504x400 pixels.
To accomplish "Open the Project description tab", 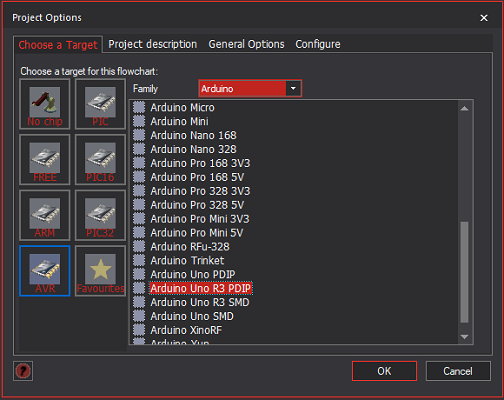I will (153, 44).
